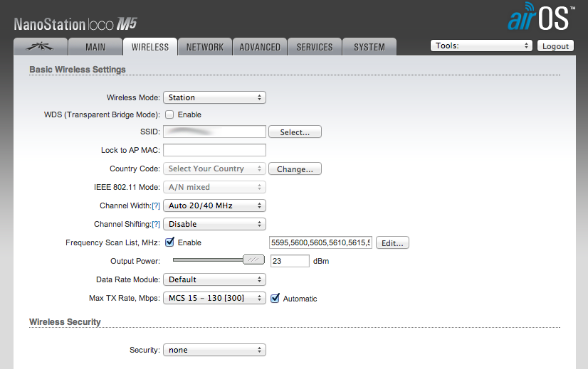The width and height of the screenshot is (588, 369).
Task: Switch to the Network tab
Action: [x=205, y=47]
